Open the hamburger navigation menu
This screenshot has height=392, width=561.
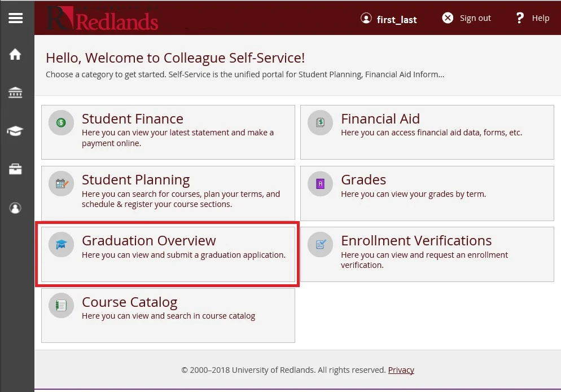16,18
